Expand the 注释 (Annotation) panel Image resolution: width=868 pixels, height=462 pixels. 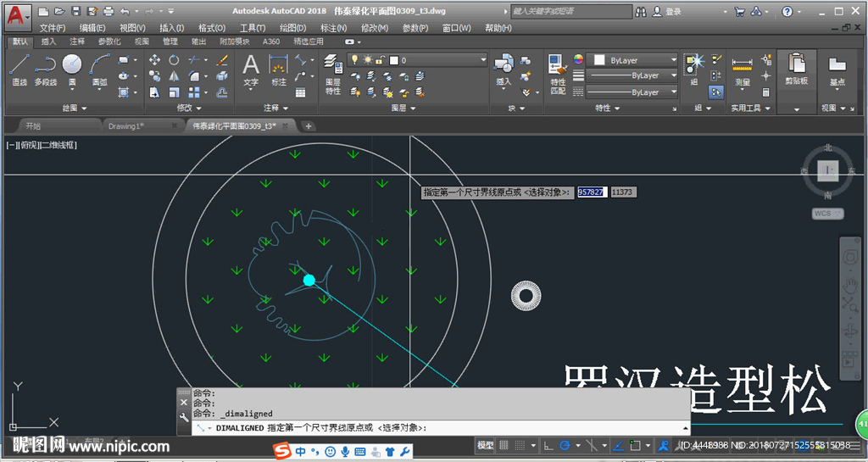(275, 109)
